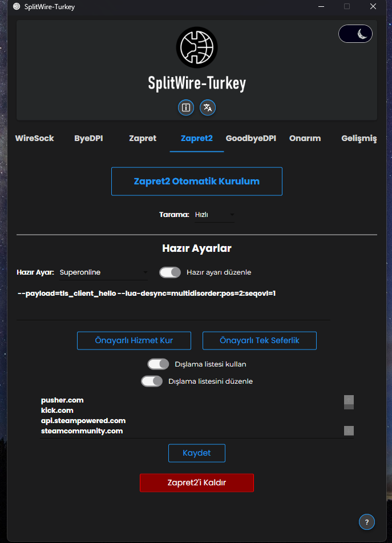392x543 pixels.
Task: Click the Kaydet button
Action: click(196, 453)
